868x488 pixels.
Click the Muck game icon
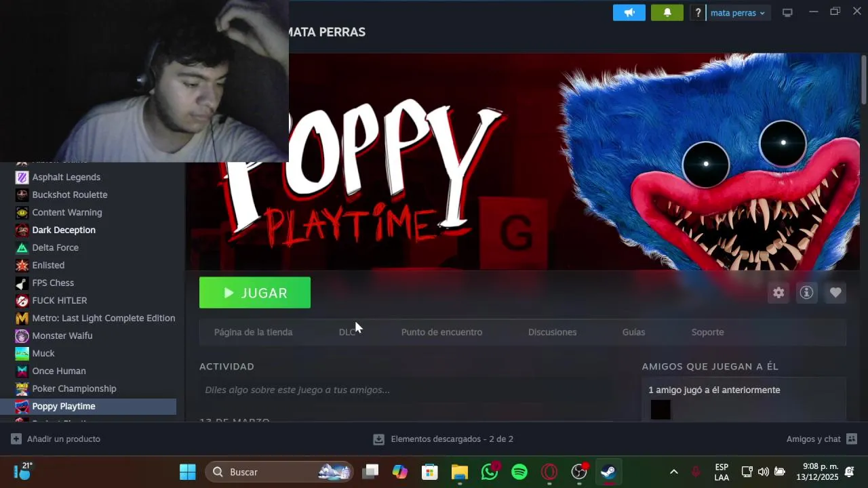22,353
